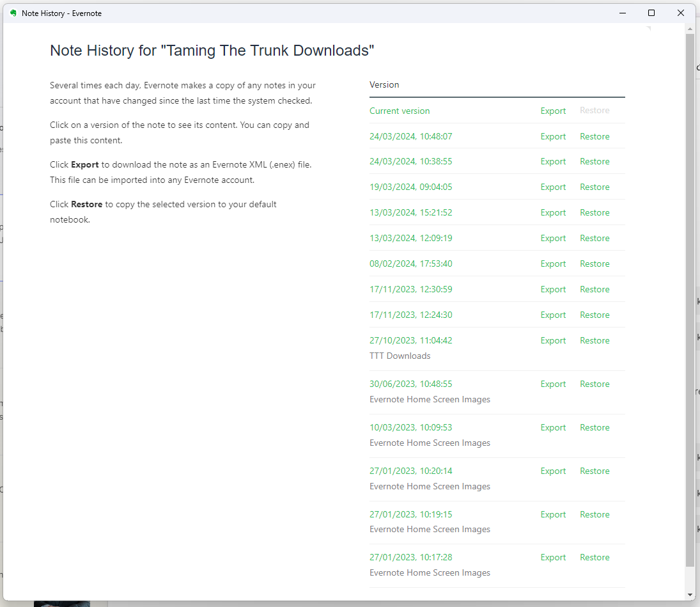The width and height of the screenshot is (700, 607).
Task: Export version 30/06/2023, 10:48:55
Action: point(553,384)
